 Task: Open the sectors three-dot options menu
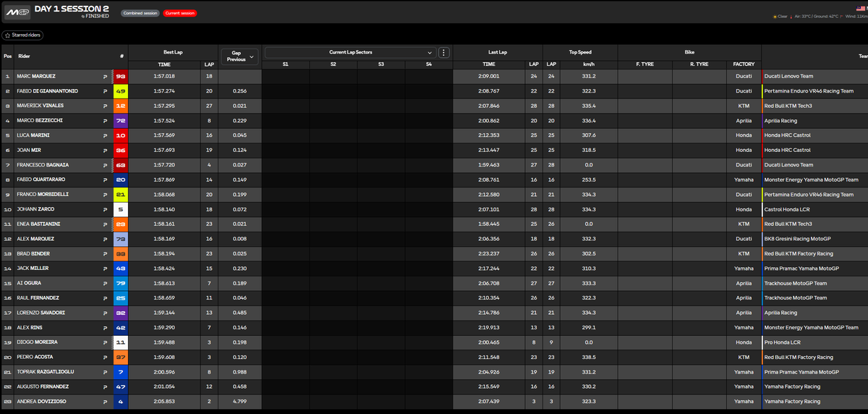click(444, 53)
